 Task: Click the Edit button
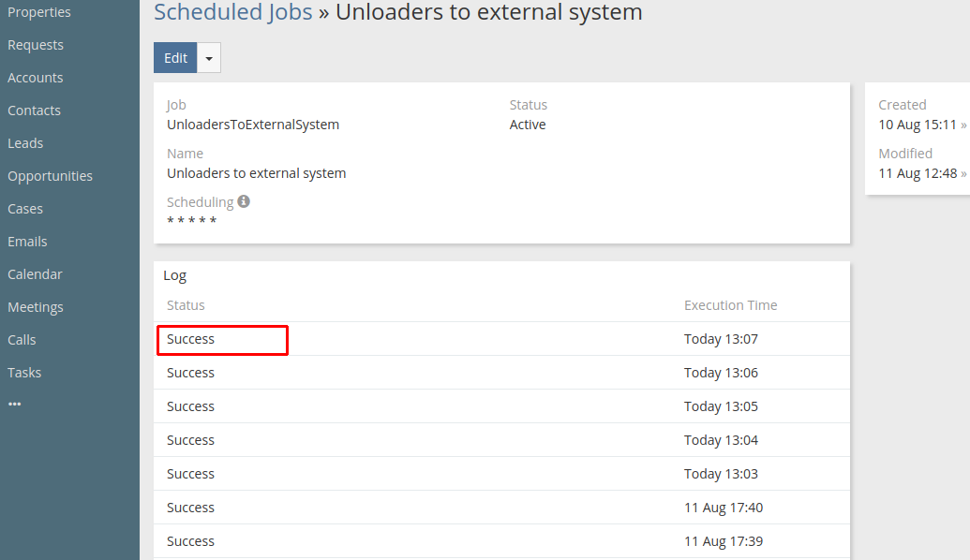click(175, 58)
